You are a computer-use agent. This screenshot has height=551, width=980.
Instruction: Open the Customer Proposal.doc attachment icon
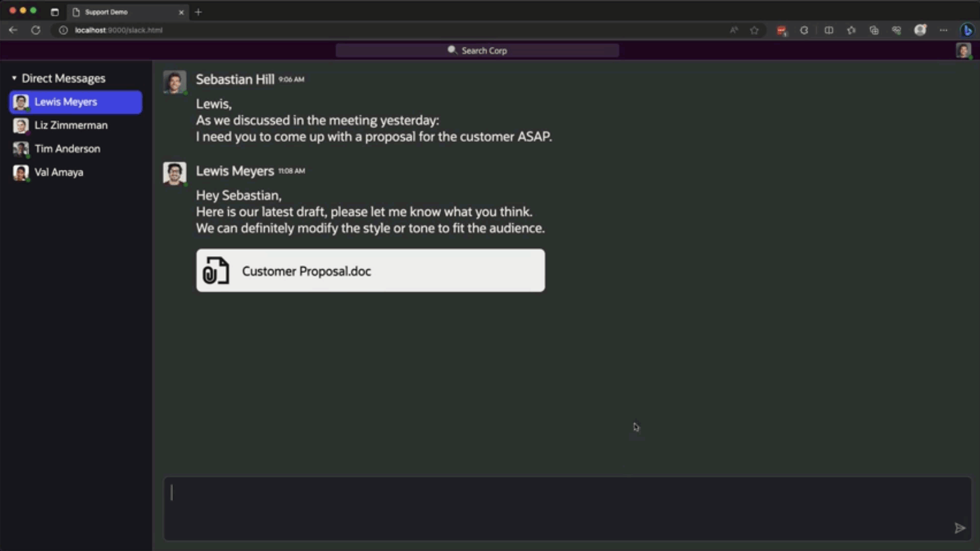tap(216, 270)
